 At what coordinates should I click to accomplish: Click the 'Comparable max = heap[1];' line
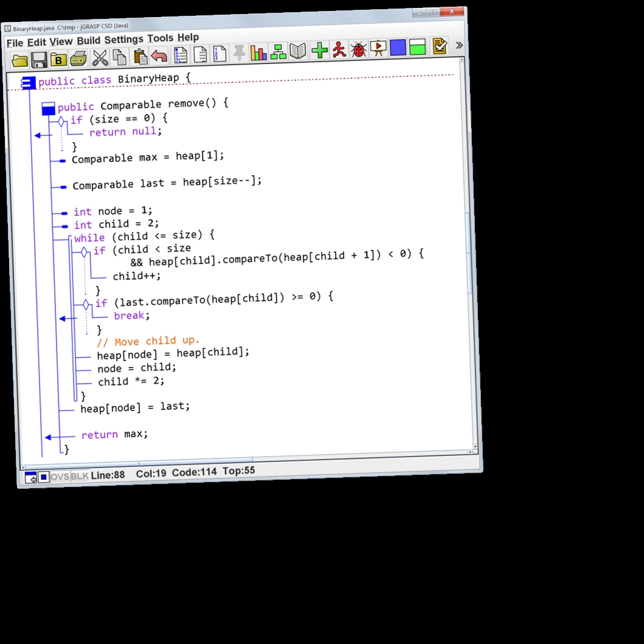coord(148,158)
